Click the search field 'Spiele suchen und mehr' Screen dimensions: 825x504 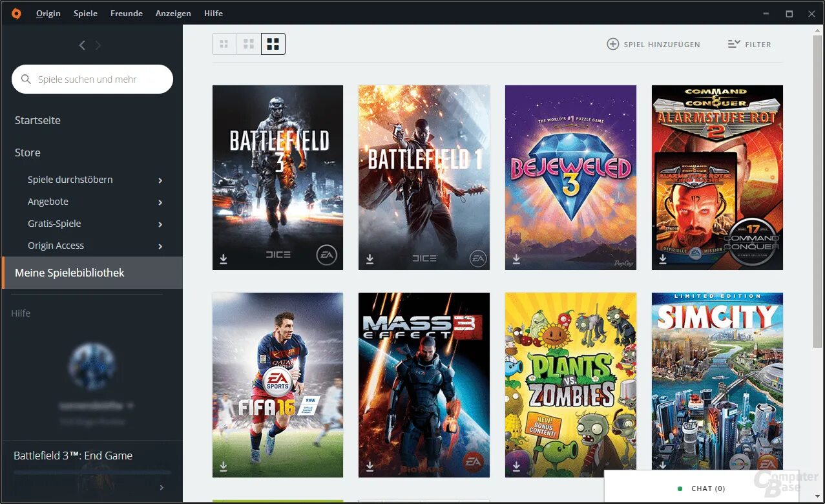coord(92,79)
